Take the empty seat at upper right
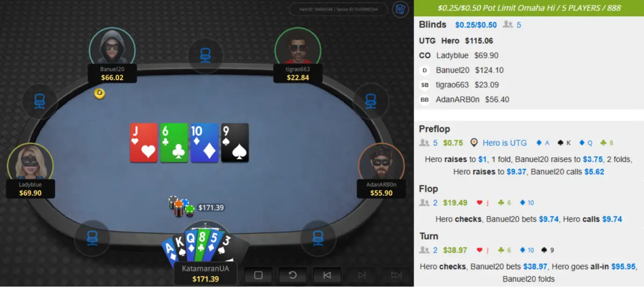The image size is (644, 287). [x=371, y=100]
